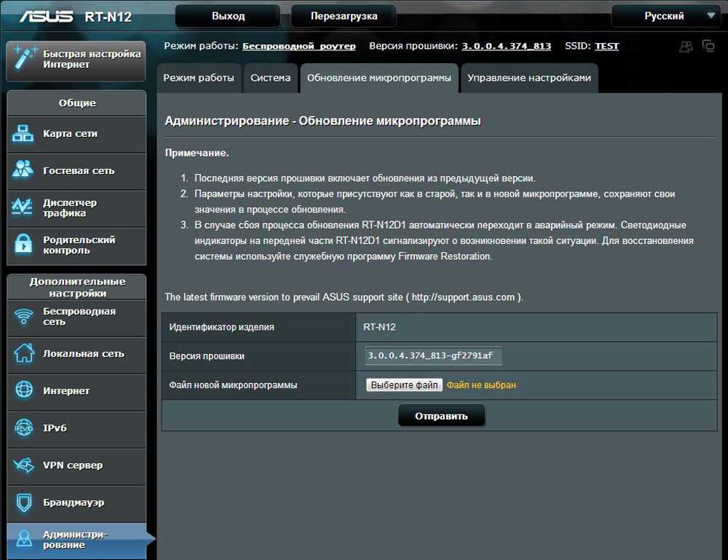Click the VPN server icon

click(x=24, y=465)
